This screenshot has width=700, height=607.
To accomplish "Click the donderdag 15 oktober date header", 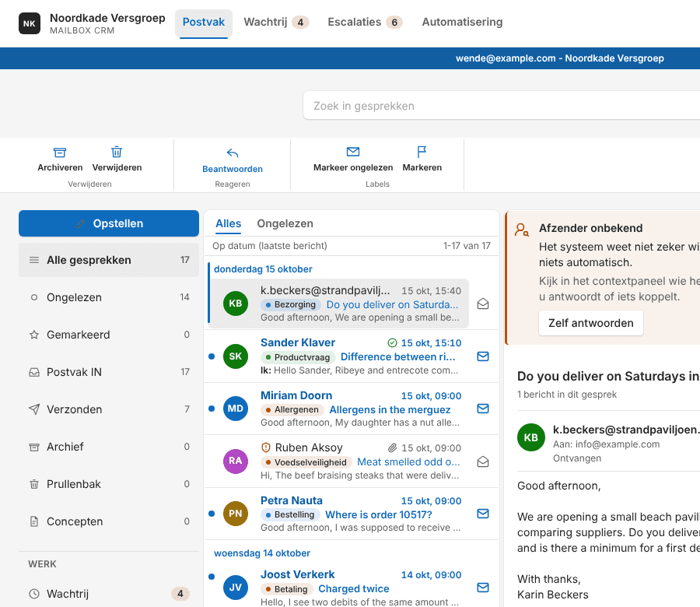I will click(x=263, y=269).
